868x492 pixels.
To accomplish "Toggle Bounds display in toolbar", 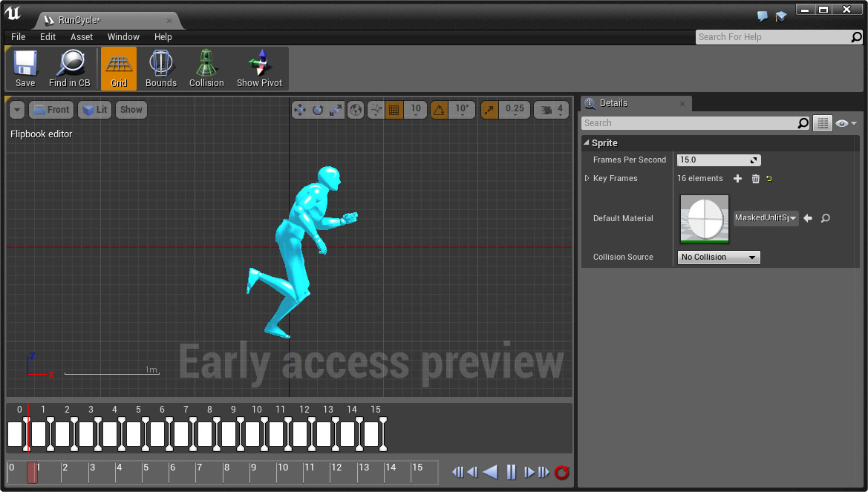I will [x=161, y=68].
